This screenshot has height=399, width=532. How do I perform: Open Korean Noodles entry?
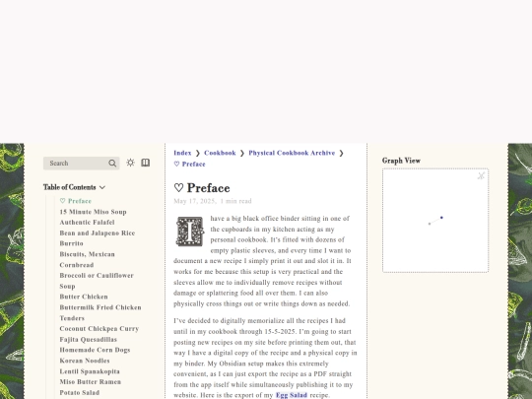[x=85, y=361]
